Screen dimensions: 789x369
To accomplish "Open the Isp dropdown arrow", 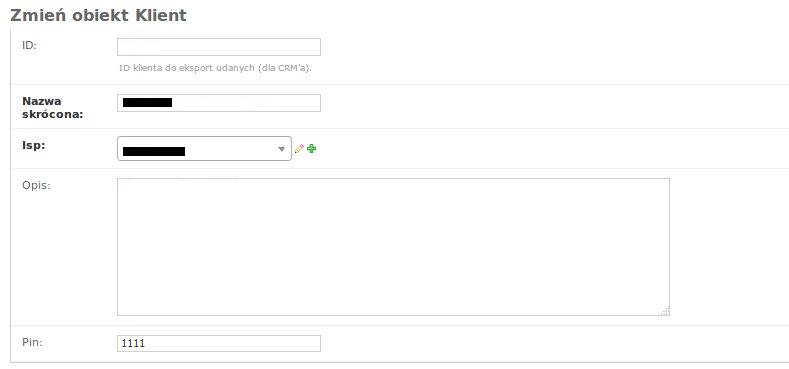I will [x=282, y=149].
